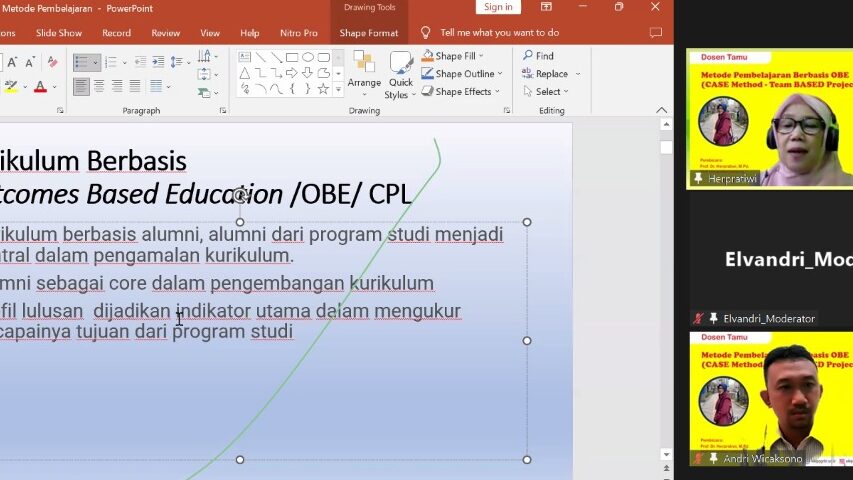Click the Sign in button
The width and height of the screenshot is (853, 480).
pos(498,7)
